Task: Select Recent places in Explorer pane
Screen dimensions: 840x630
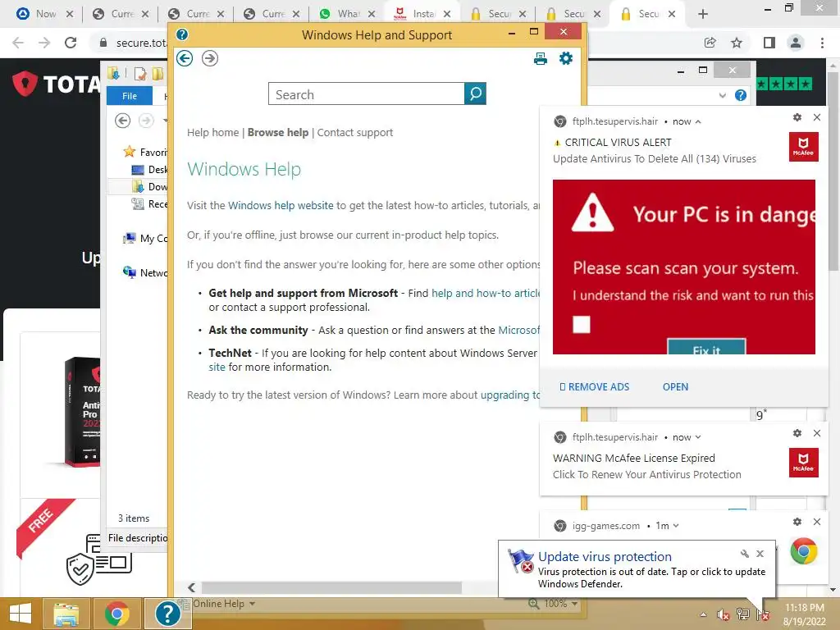Action: pos(149,203)
